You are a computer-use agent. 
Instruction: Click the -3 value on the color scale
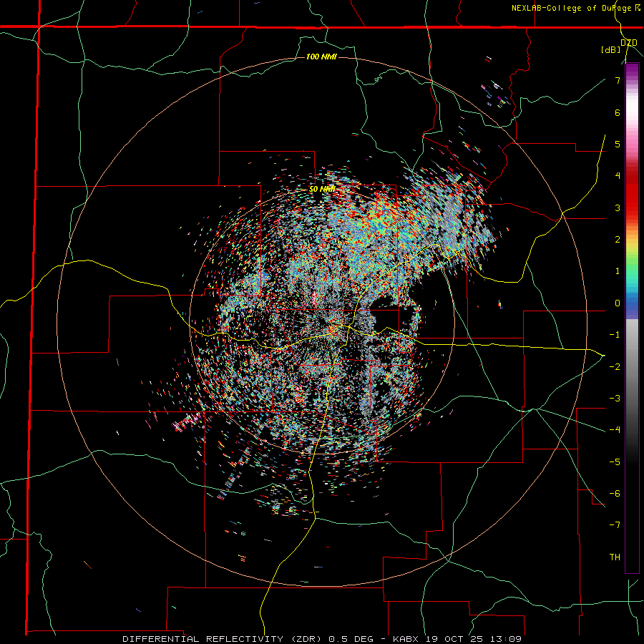615,399
